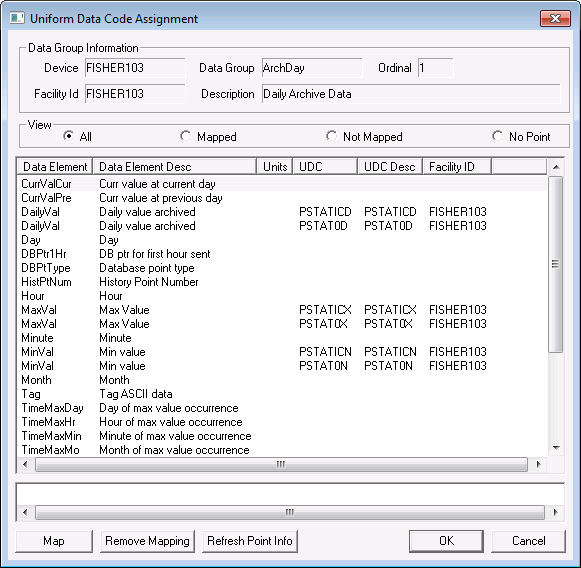Click the Facility ID column header
Viewport: 581px width, 568px height.
click(456, 167)
